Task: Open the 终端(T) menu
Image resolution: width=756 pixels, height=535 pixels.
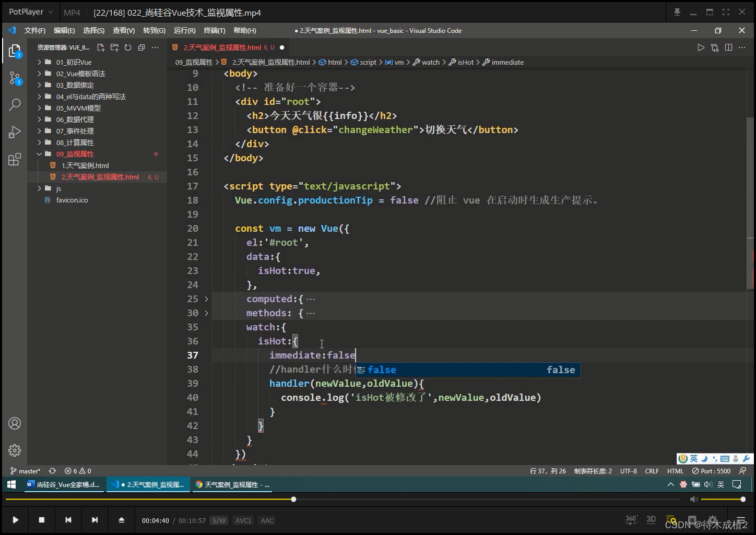Action: tap(215, 31)
